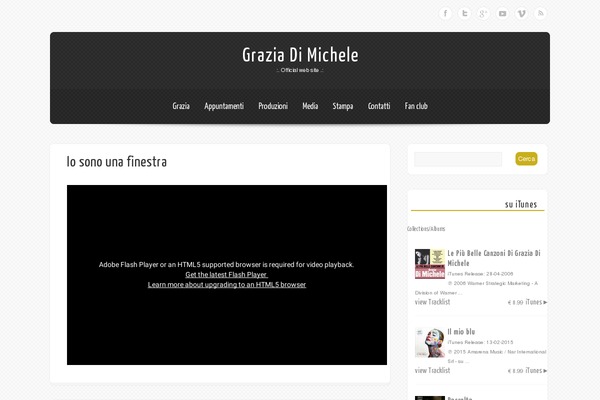Open the Contatti menu item
Image resolution: width=600 pixels, height=400 pixels.
379,106
